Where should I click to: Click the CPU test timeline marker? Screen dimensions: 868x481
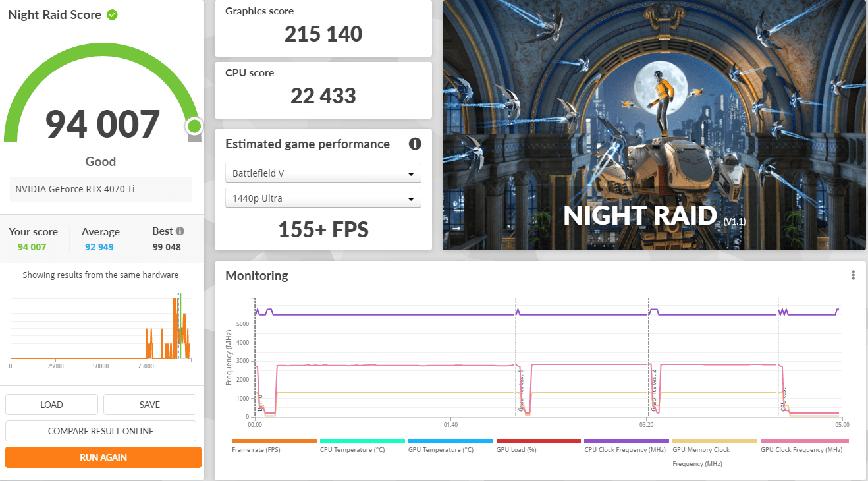(783, 400)
